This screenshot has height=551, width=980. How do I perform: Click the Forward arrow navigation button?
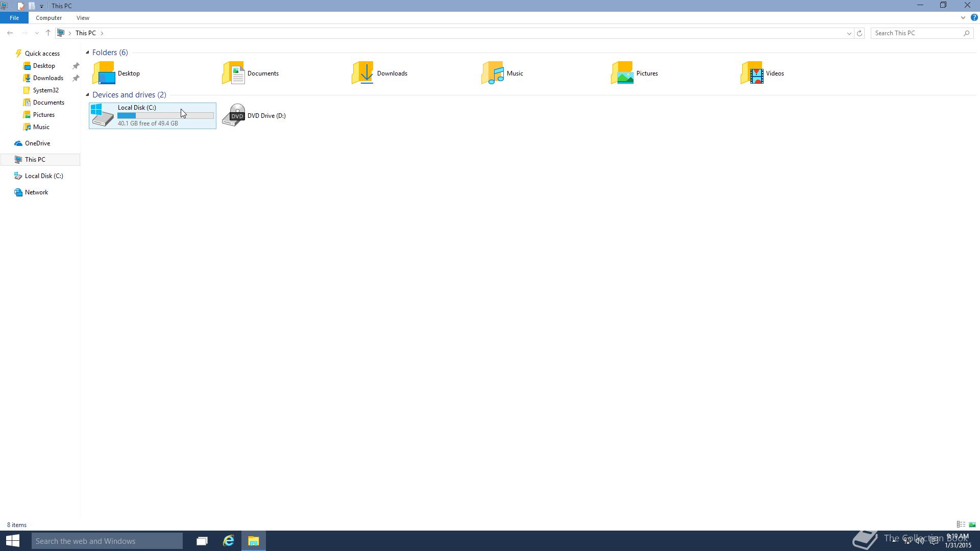click(24, 33)
